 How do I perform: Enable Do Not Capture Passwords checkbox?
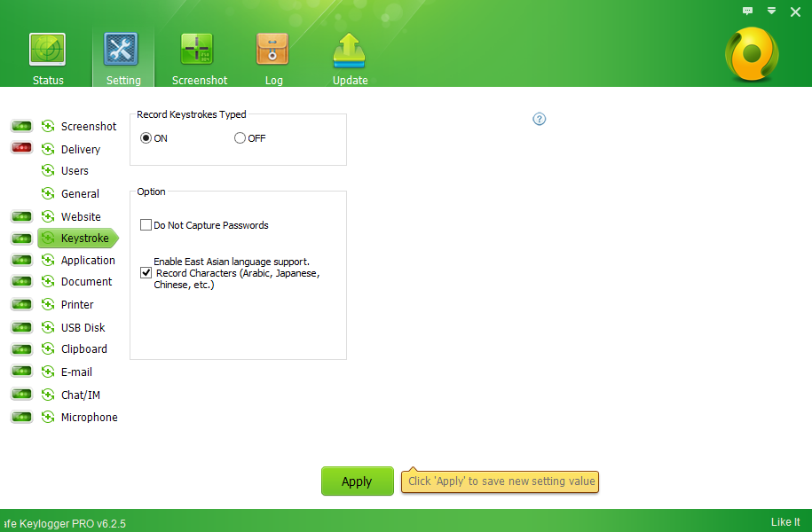click(x=146, y=225)
